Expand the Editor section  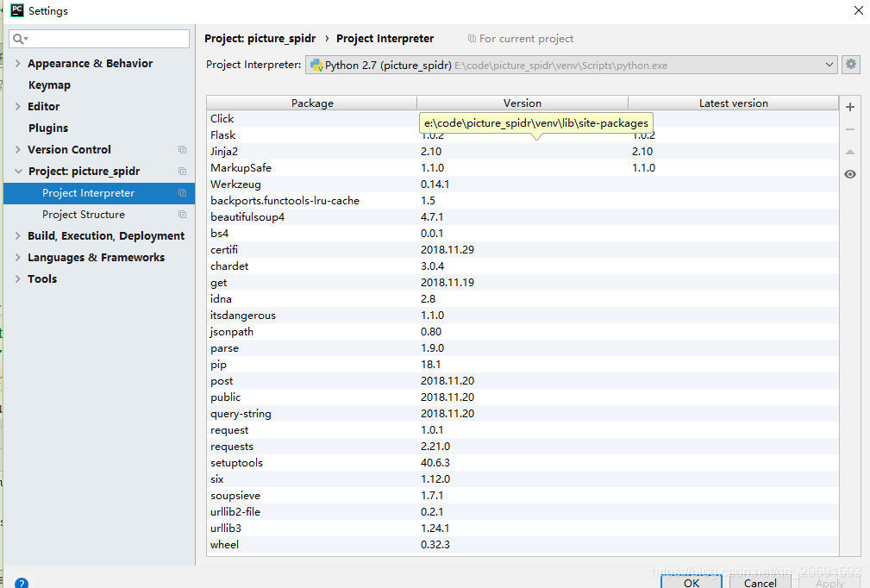point(18,107)
